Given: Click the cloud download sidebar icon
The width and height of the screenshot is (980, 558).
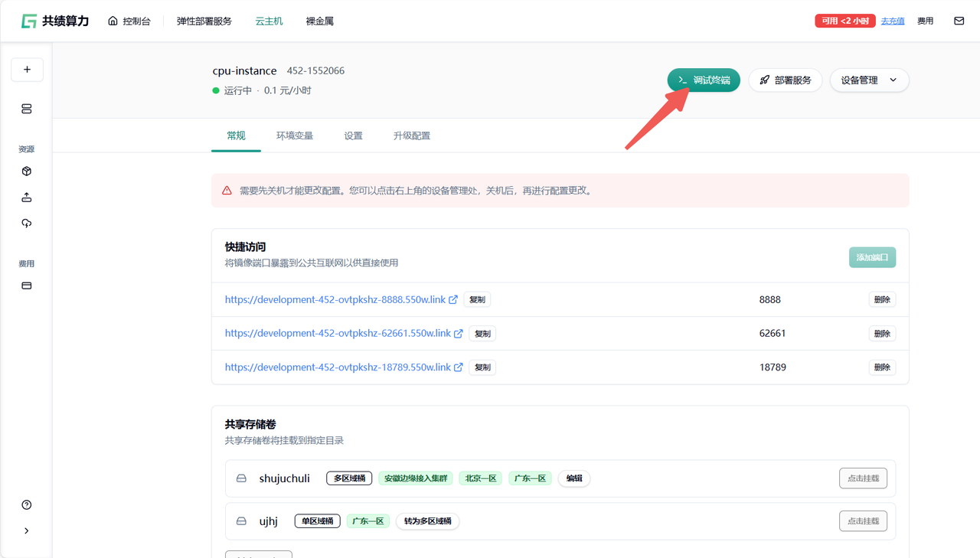Looking at the screenshot, I should tap(27, 224).
